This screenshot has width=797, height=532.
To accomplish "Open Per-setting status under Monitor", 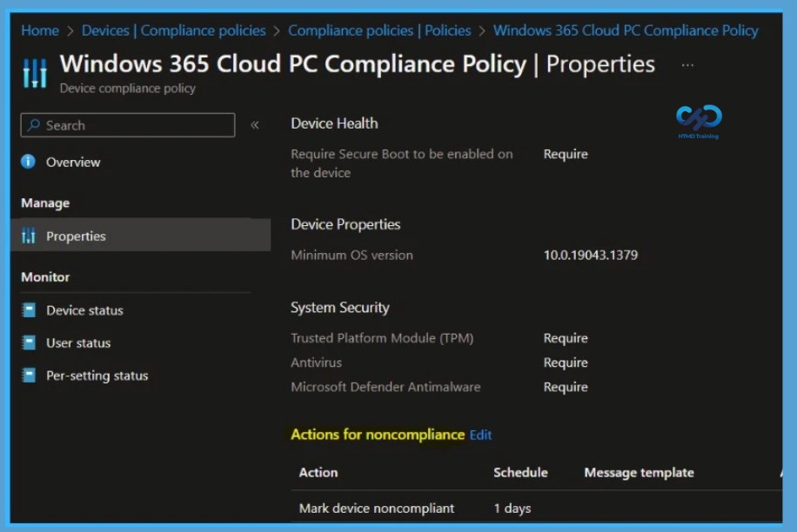I will coord(97,376).
